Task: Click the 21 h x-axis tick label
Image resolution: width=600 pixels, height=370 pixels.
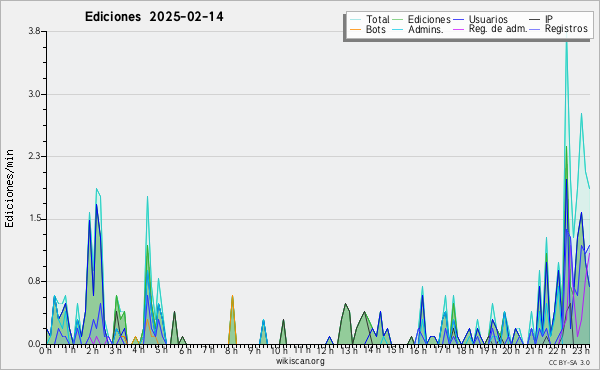Action: click(534, 350)
